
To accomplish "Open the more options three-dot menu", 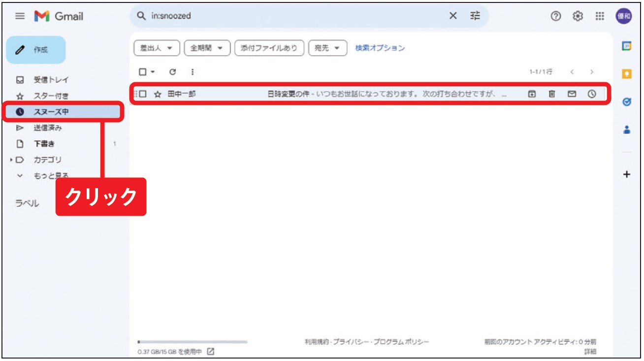I will 192,72.
